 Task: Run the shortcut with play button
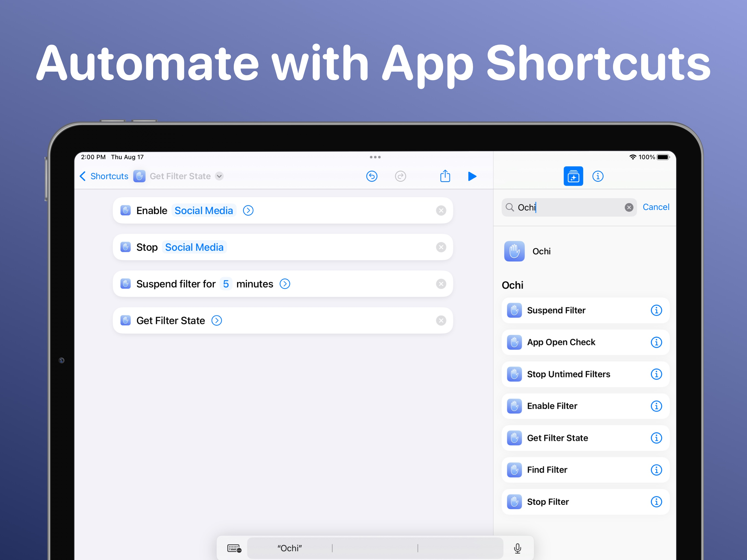(472, 176)
